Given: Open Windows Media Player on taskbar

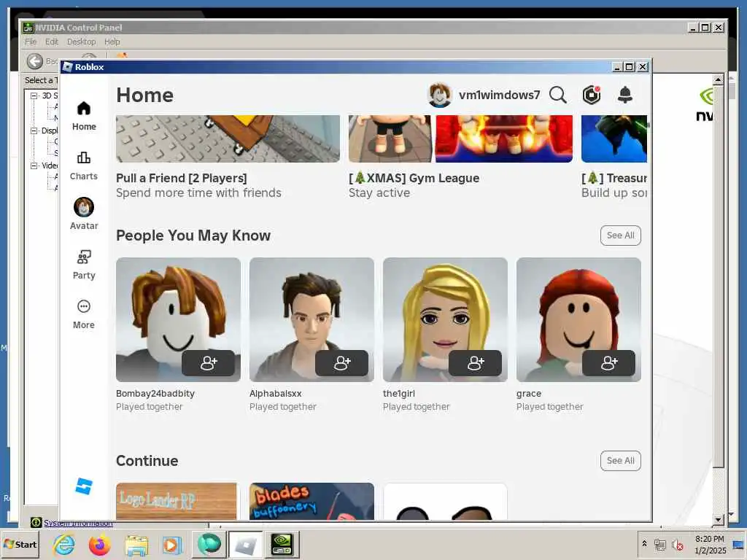Looking at the screenshot, I should [x=171, y=545].
